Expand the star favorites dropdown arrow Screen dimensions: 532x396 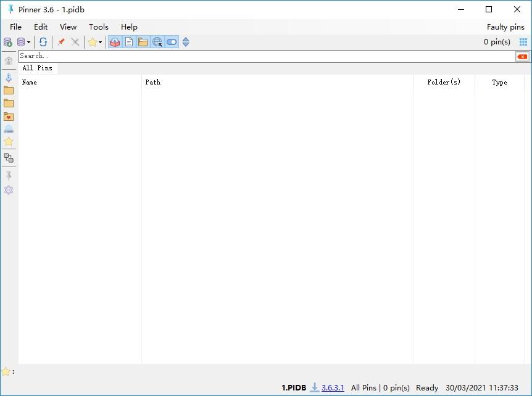pos(100,43)
